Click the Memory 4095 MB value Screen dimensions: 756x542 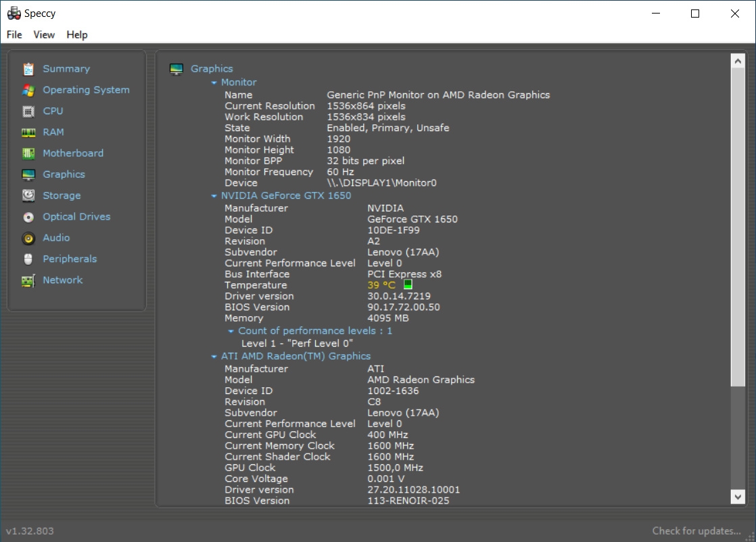pyautogui.click(x=388, y=318)
